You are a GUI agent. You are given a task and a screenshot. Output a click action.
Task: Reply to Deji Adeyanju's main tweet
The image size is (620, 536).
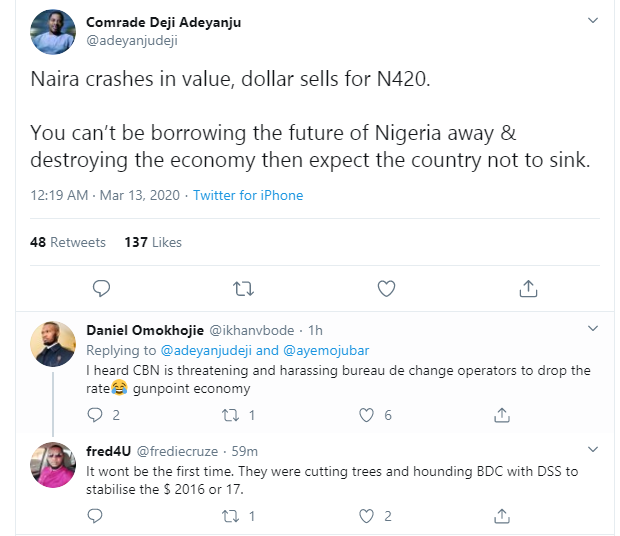(100, 289)
